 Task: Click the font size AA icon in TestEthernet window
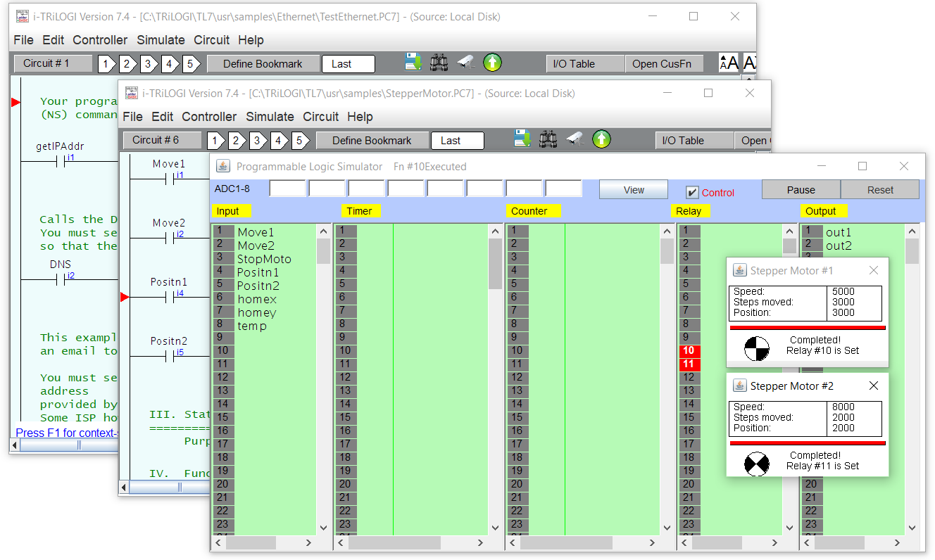[x=729, y=63]
